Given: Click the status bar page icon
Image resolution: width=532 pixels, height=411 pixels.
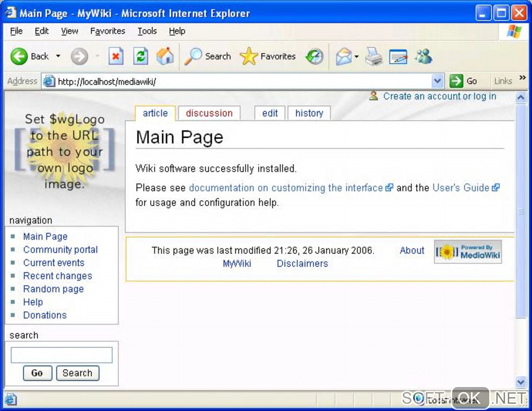Looking at the screenshot, I should pyautogui.click(x=10, y=399).
